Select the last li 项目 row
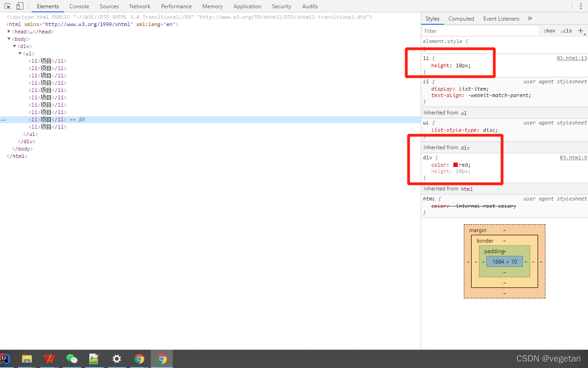 (x=48, y=127)
